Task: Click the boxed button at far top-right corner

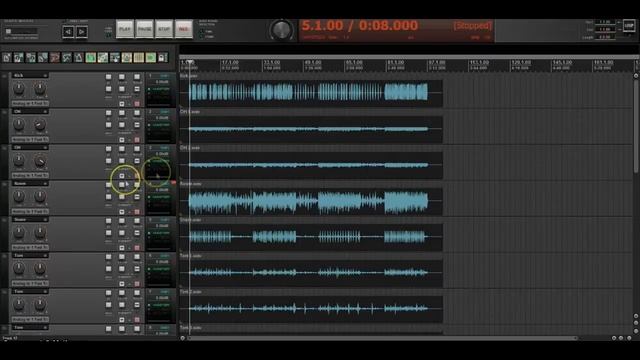Action: tap(629, 26)
